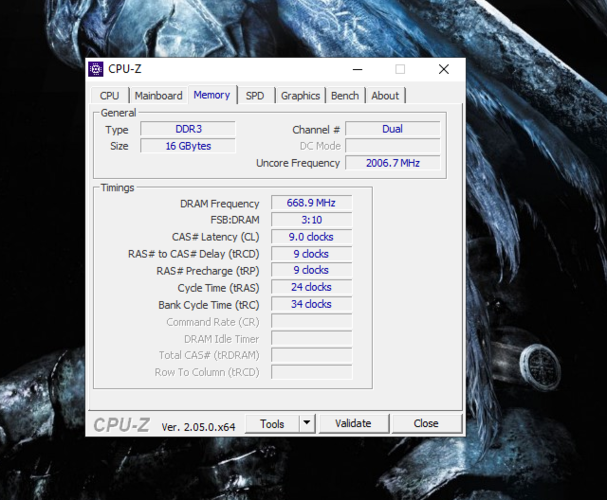Click the 34 clocks tRC value

coord(312,304)
